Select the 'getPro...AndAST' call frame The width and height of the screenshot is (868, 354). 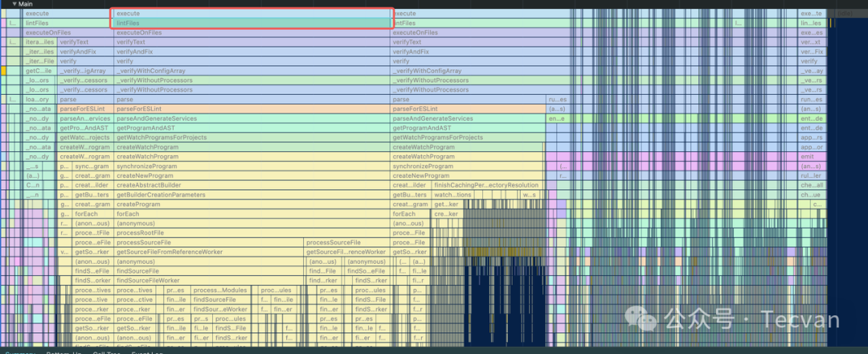click(86, 128)
